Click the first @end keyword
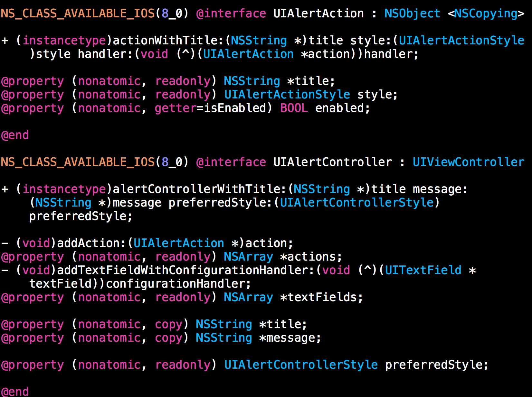The image size is (532, 397). click(15, 135)
